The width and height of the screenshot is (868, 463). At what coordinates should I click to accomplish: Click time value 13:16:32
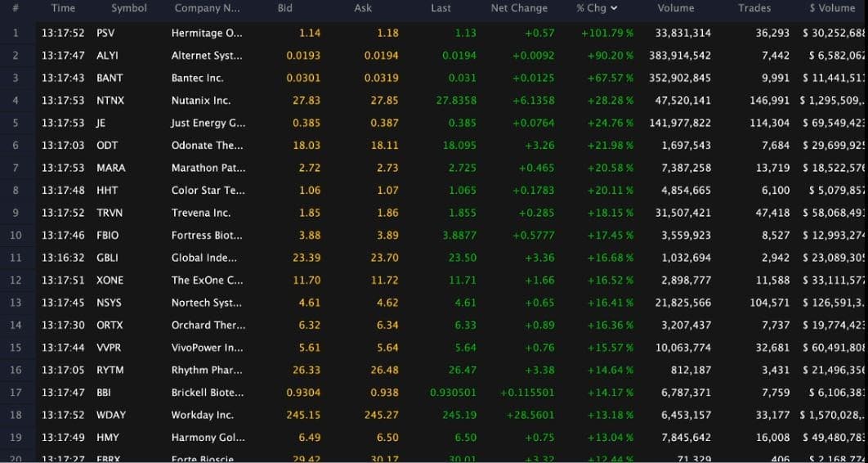(x=63, y=258)
